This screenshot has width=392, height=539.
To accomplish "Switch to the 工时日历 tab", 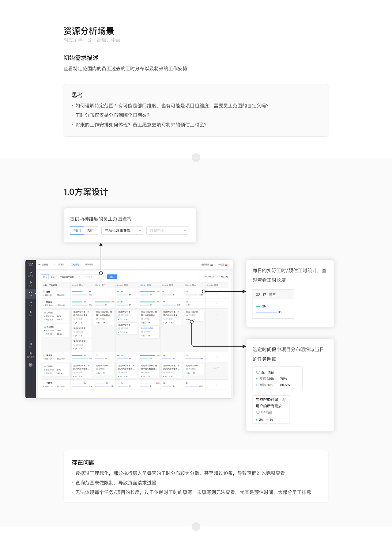I will click(x=75, y=264).
